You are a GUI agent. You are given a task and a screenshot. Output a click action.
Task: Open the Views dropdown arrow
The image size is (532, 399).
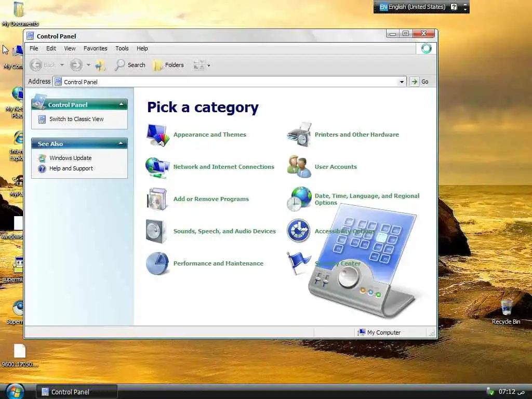[209, 65]
